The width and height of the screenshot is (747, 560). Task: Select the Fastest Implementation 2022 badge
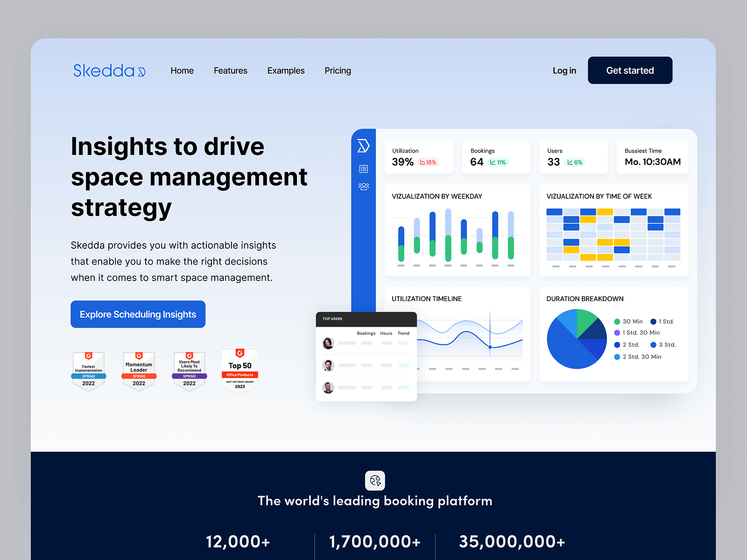(88, 371)
